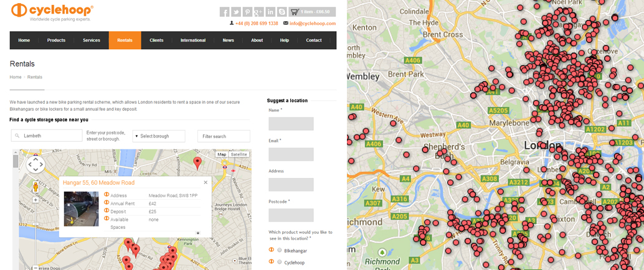Click the red map pin near Map button
Viewport: 644px width, 270px height.
[197, 162]
